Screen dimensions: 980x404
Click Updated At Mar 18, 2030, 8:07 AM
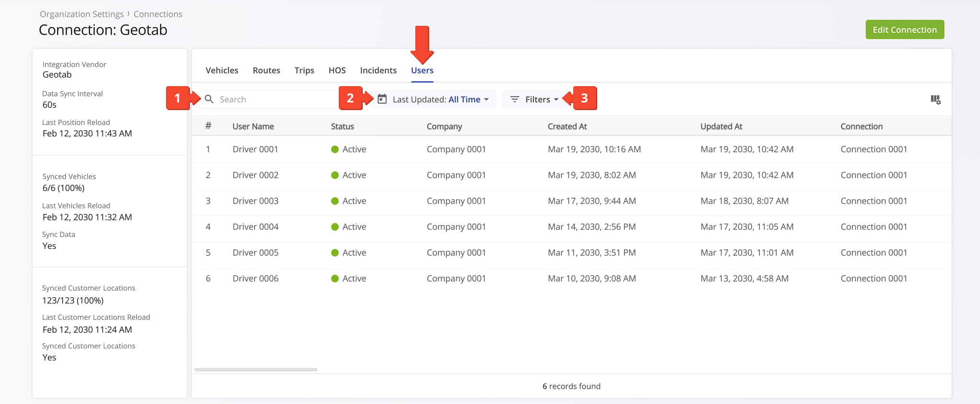[x=745, y=201]
